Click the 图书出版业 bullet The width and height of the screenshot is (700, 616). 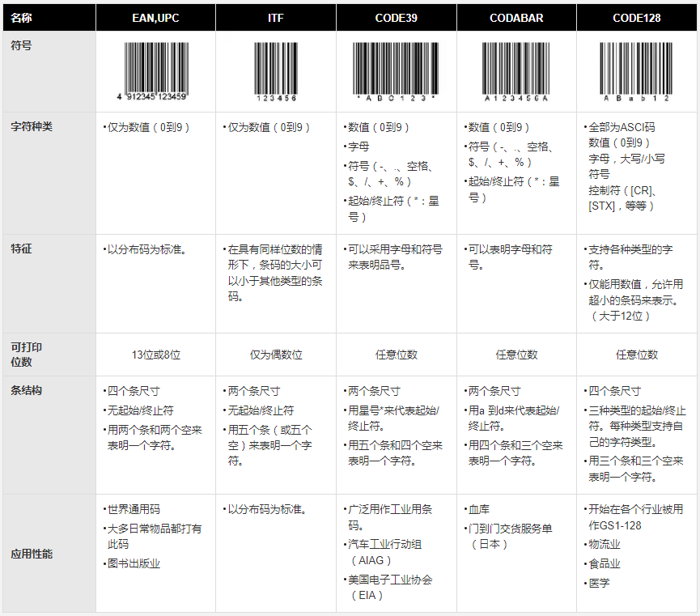tap(132, 563)
